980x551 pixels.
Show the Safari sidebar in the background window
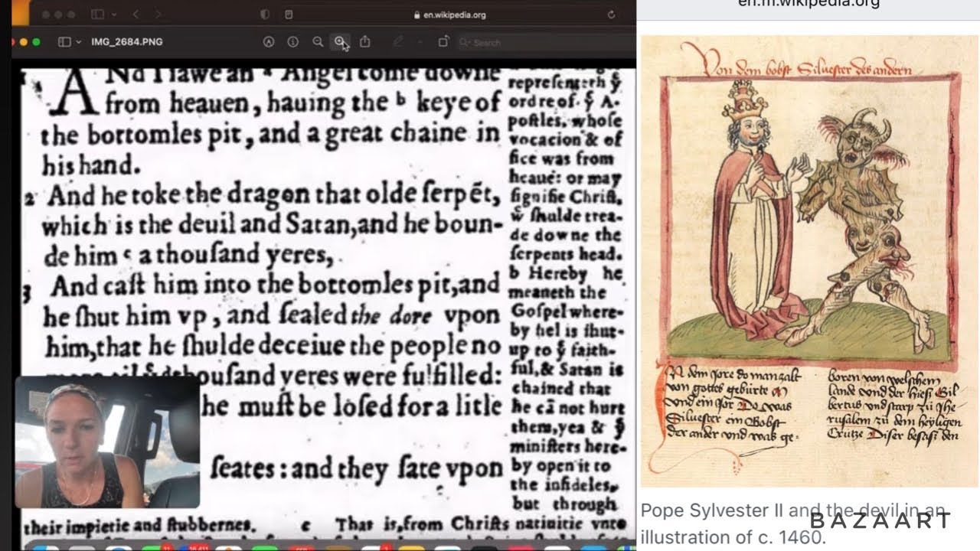click(97, 15)
